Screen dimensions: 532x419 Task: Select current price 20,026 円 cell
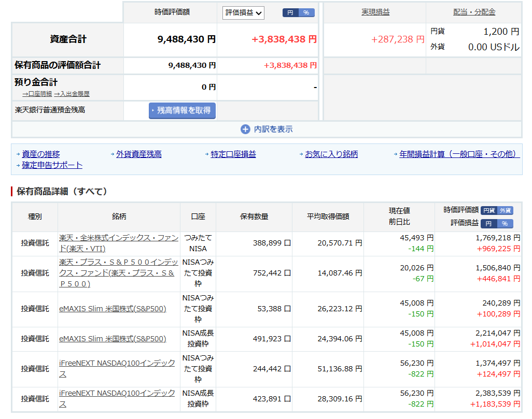click(x=417, y=268)
